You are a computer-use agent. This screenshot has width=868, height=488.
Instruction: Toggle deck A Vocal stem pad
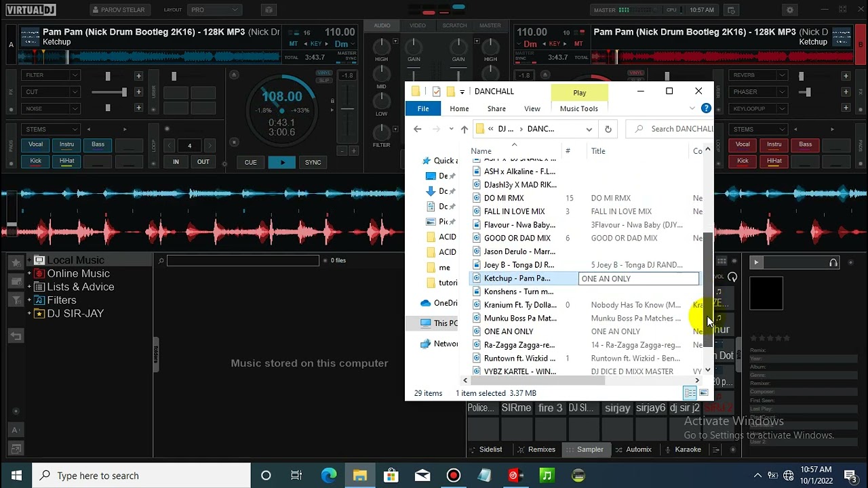(x=35, y=144)
